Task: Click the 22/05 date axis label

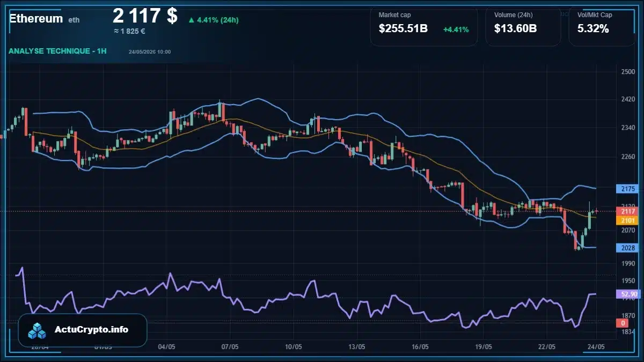Action: [x=547, y=346]
